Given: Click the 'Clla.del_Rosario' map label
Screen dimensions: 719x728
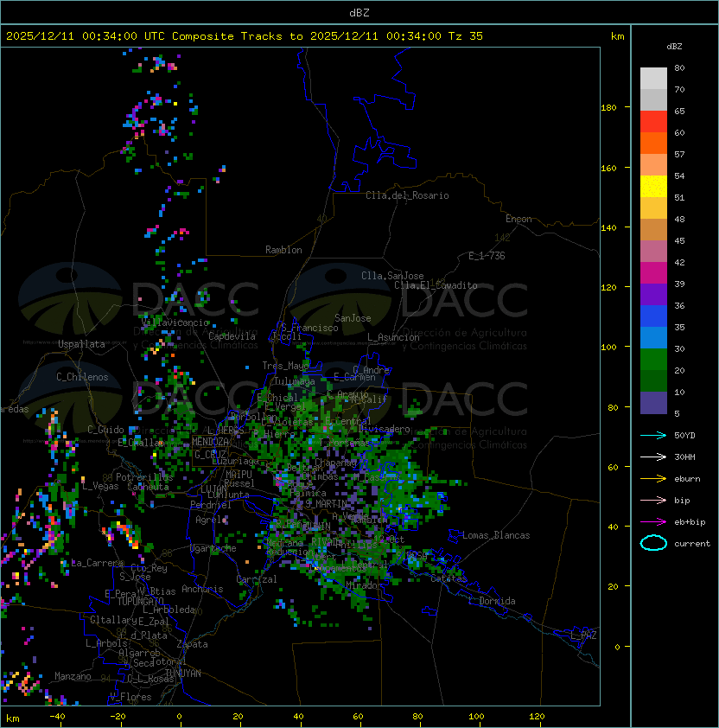Looking at the screenshot, I should coord(407,195).
